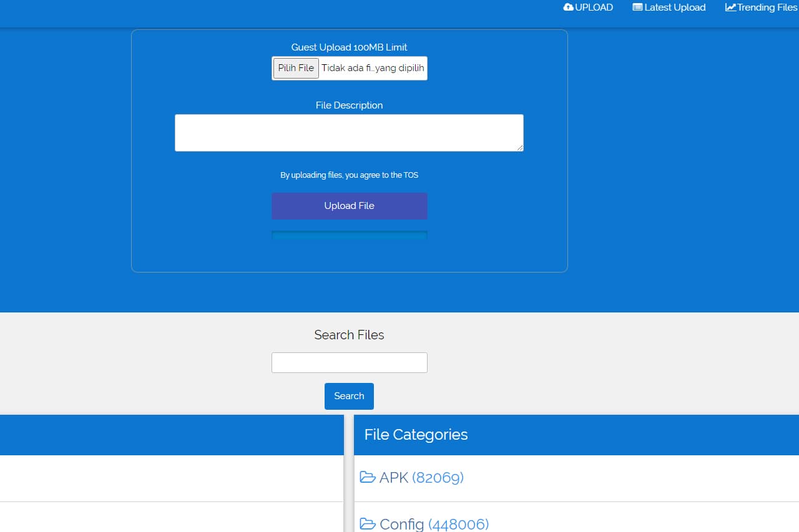
Task: Click the Guest Upload 100MB Limit label
Action: (350, 47)
